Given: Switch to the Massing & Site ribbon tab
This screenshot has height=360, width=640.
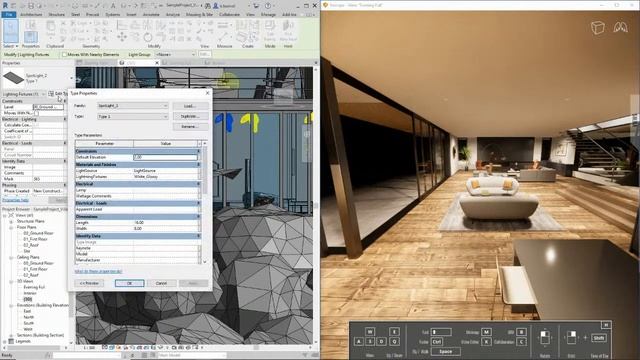Looking at the screenshot, I should 199,14.
